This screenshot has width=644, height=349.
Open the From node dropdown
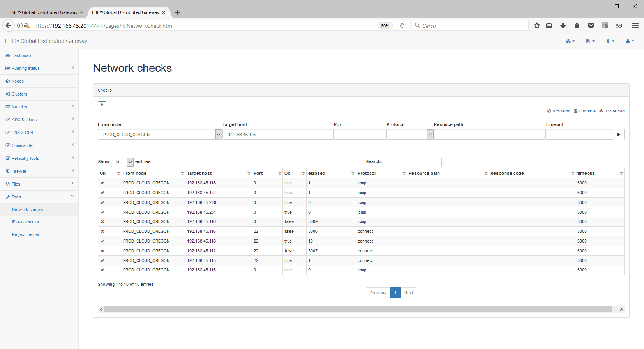[160, 135]
